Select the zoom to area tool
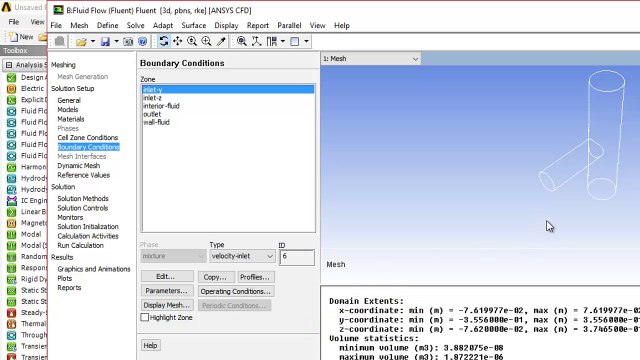 [x=206, y=41]
